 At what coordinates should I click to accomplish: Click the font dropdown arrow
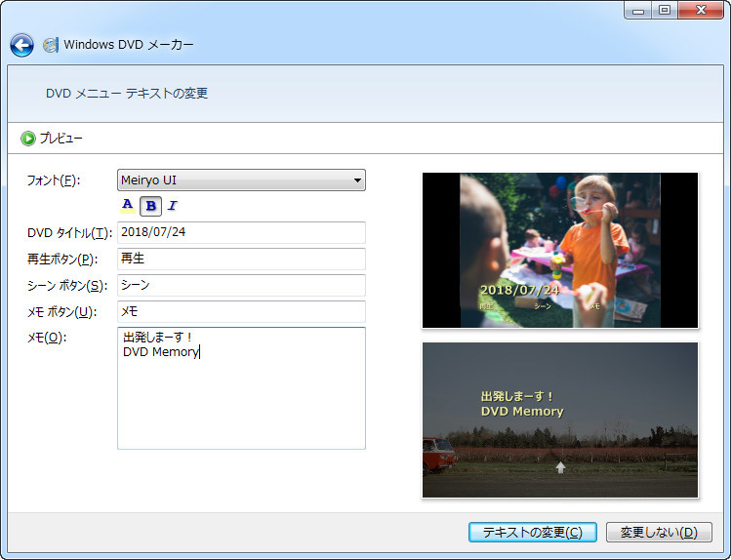point(357,180)
